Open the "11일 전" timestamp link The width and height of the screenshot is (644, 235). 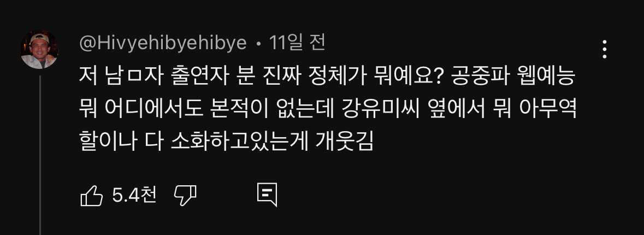(297, 43)
